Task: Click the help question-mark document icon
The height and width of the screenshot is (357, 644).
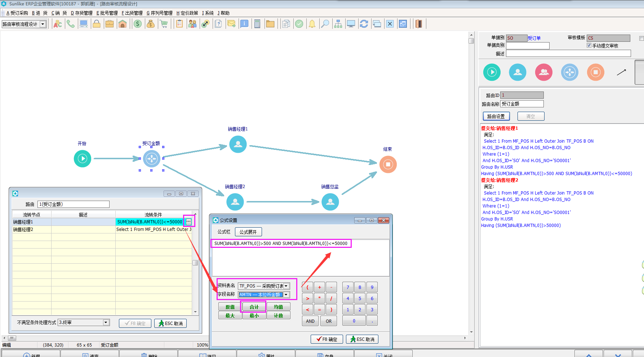Action: [x=218, y=24]
